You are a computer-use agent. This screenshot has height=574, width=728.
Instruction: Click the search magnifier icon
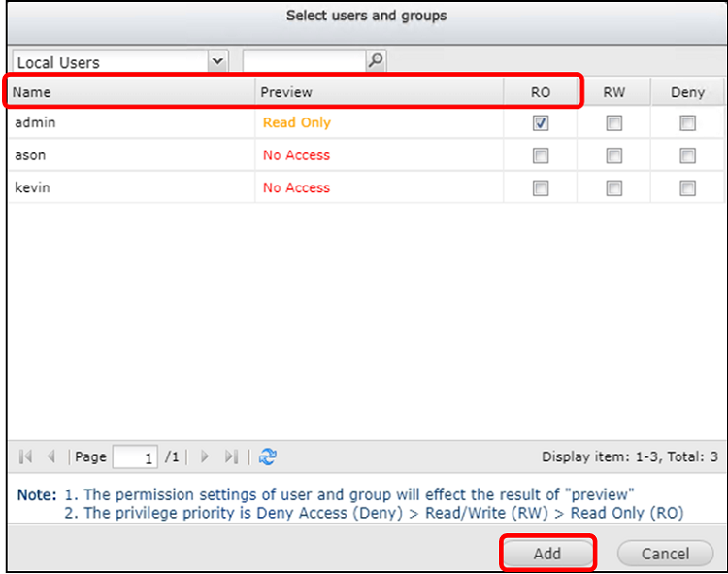[376, 61]
